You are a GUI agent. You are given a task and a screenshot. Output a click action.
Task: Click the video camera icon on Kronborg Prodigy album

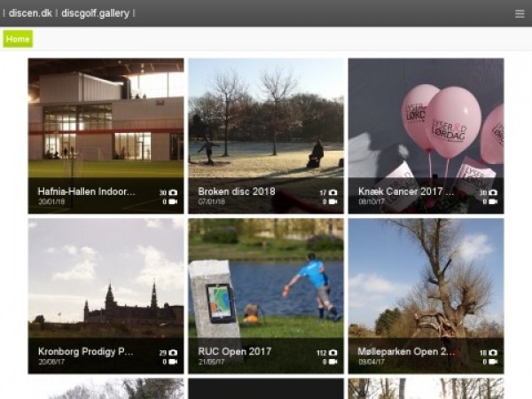click(x=173, y=362)
